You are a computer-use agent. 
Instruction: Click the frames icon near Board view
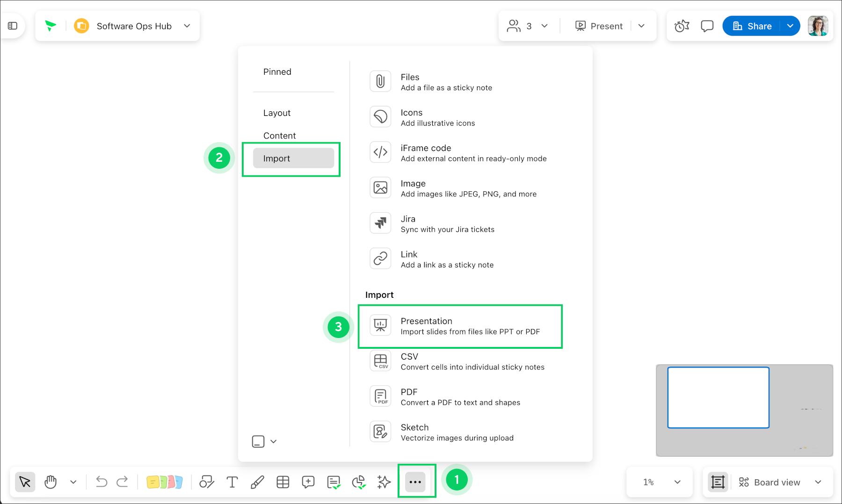[x=718, y=482]
